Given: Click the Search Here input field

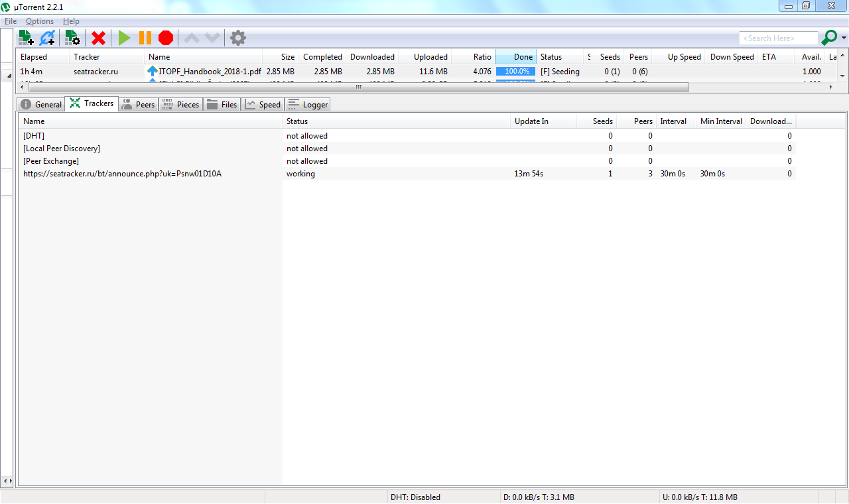Looking at the screenshot, I should point(778,38).
